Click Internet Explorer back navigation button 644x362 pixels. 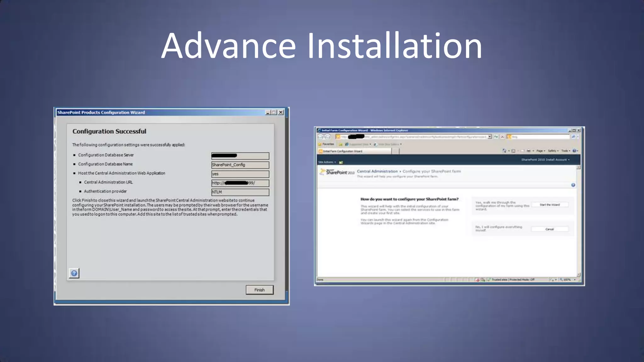click(321, 137)
